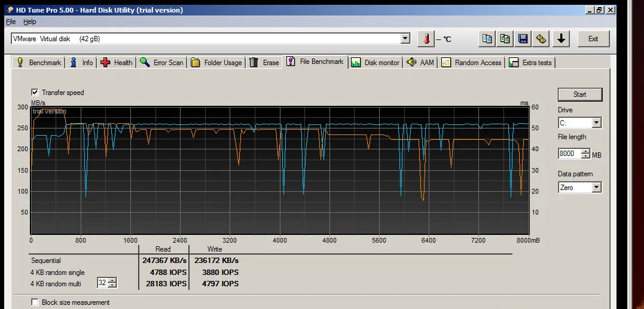This screenshot has height=309, width=644.
Task: Click the 4797 IOPS write value
Action: click(220, 283)
